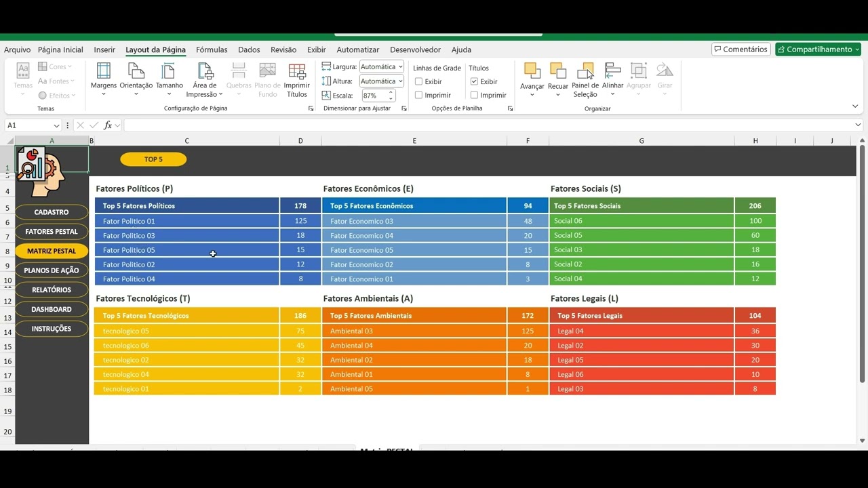Open the Fontes theme fonts dropdown

click(x=56, y=81)
